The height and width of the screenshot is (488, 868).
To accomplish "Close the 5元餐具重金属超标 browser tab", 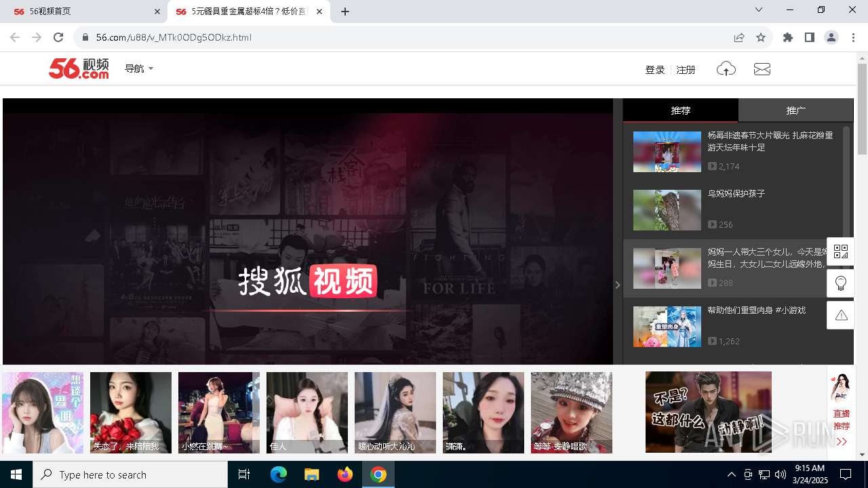I will 319,12.
